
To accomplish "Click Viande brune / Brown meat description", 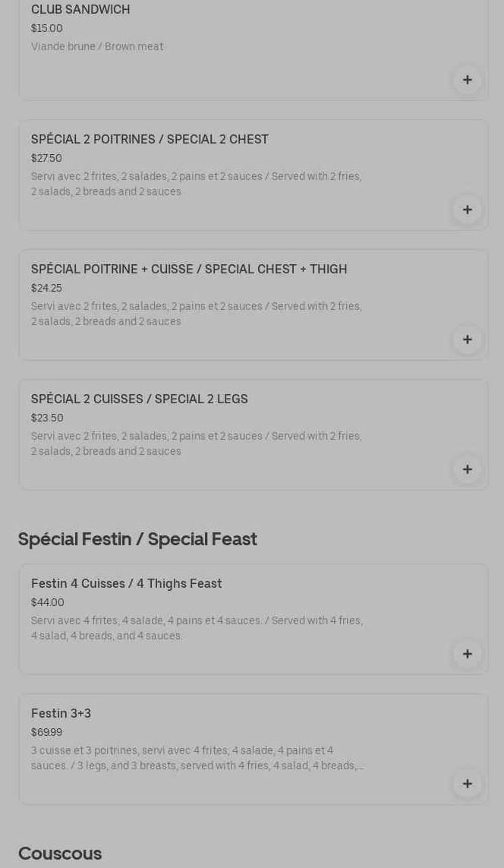I will tap(97, 46).
